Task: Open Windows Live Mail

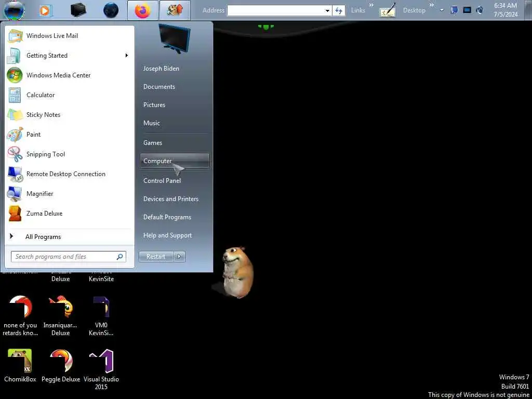Action: pos(70,36)
